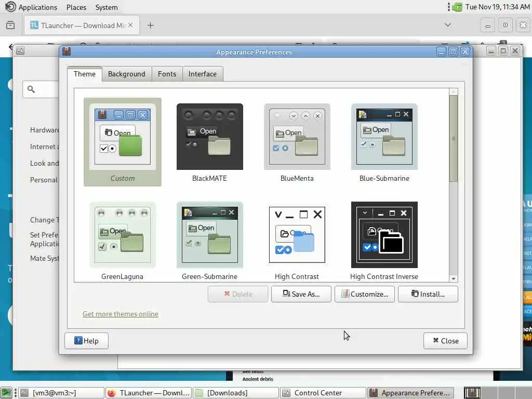Select the Custom theme thumbnail

pos(123,142)
